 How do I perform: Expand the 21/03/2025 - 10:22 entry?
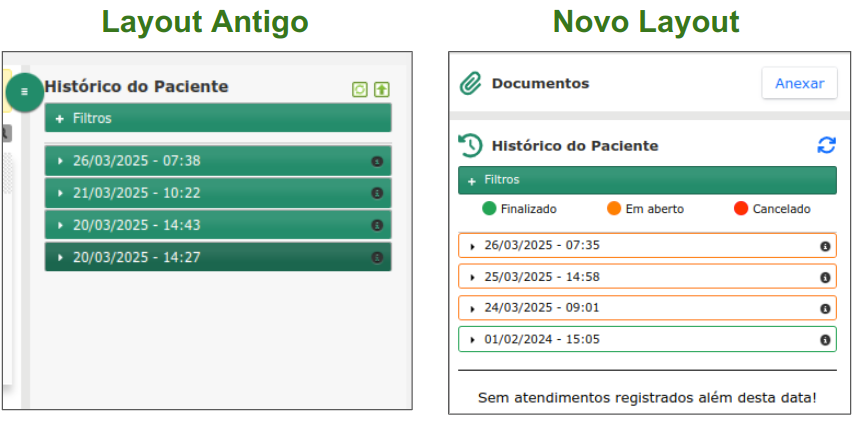(x=218, y=193)
